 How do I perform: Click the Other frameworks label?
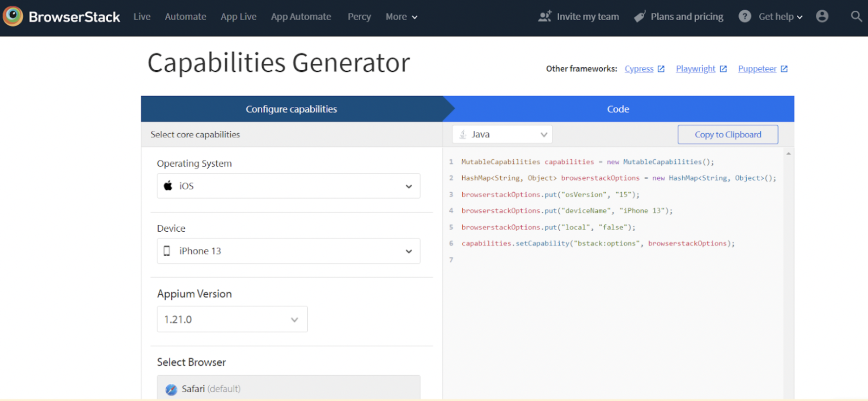coord(581,69)
